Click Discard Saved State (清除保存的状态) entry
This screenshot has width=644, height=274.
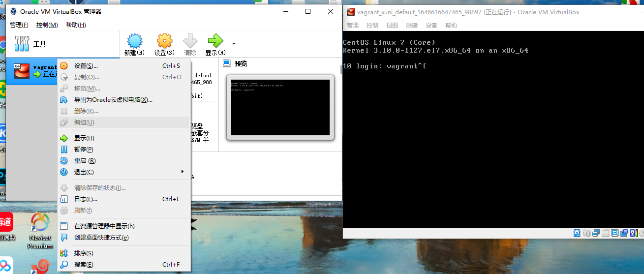[x=123, y=188]
